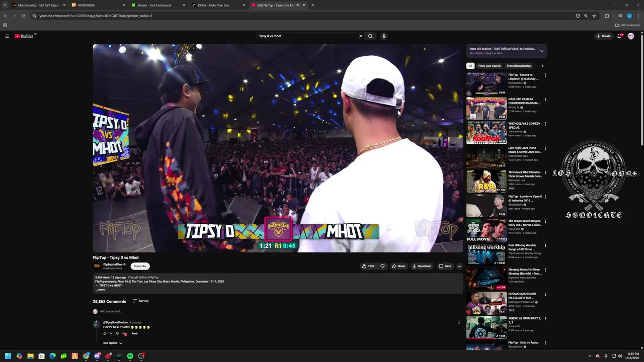The image size is (644, 362).
Task: Share the video
Action: (398, 266)
